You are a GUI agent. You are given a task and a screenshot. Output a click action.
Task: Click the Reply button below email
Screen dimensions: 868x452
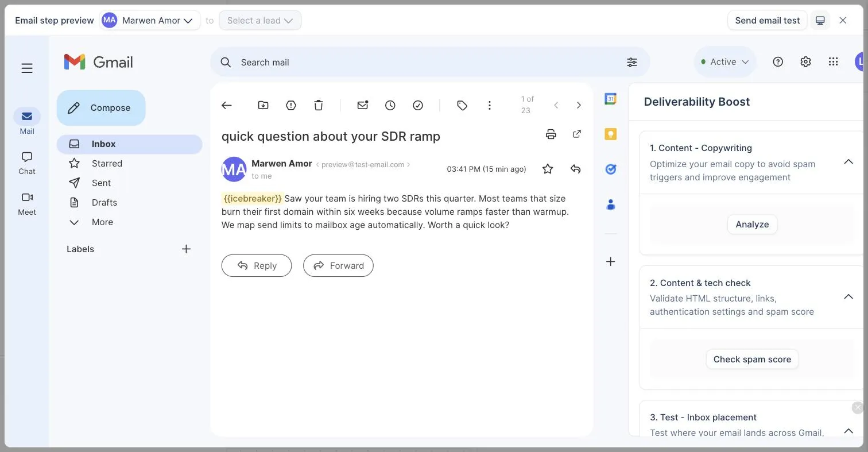pyautogui.click(x=257, y=265)
